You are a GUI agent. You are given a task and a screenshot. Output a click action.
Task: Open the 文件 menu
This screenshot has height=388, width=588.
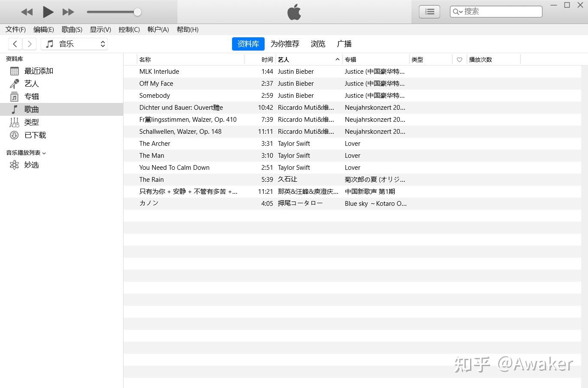[15, 29]
